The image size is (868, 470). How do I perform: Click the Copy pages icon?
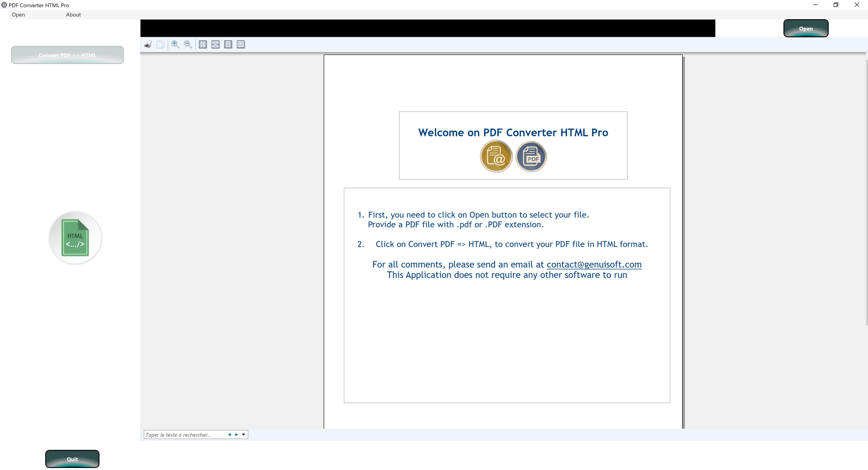click(x=160, y=45)
